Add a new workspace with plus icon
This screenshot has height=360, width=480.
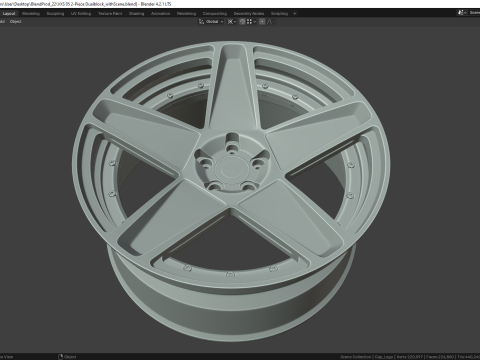[295, 14]
